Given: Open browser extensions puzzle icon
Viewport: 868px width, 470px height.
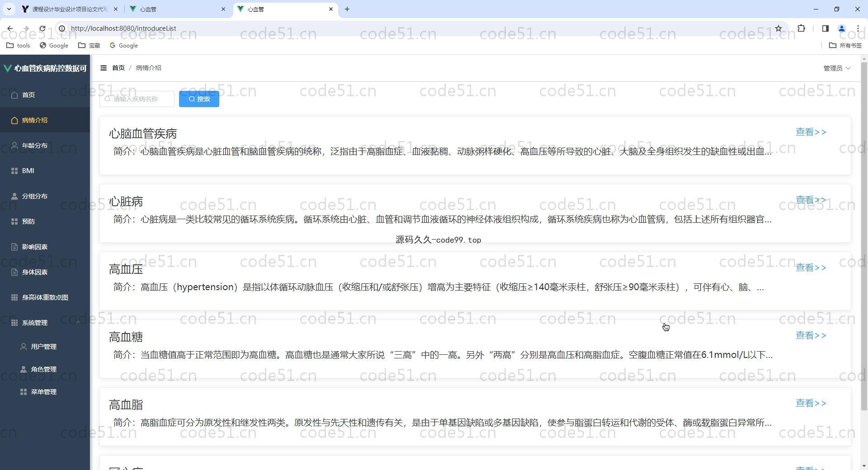Looking at the screenshot, I should [x=802, y=28].
